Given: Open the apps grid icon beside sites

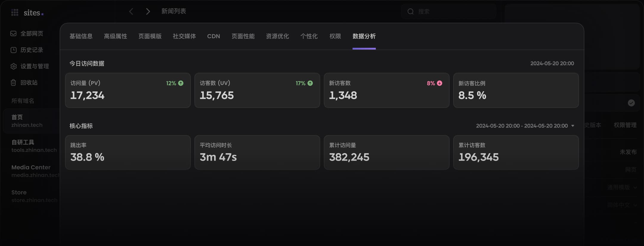Looking at the screenshot, I should pos(15,13).
